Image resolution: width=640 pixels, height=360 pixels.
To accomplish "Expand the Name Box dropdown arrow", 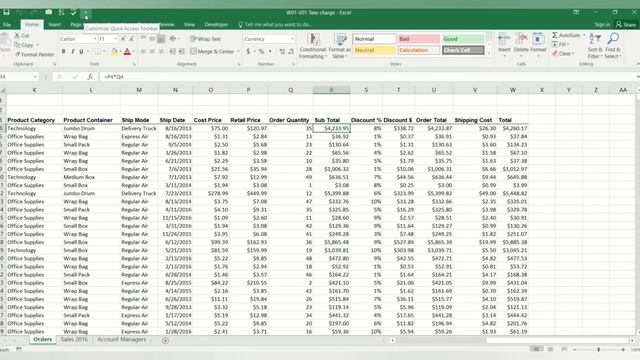I will click(x=35, y=77).
